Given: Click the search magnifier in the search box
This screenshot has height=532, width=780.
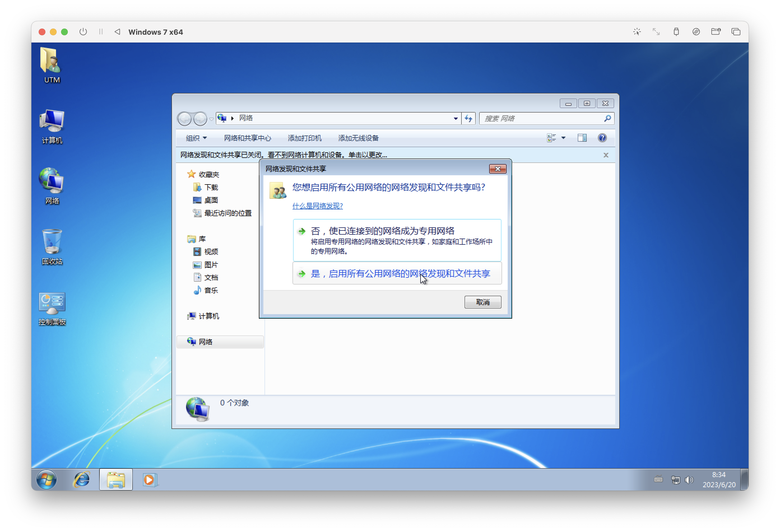Looking at the screenshot, I should pyautogui.click(x=607, y=118).
